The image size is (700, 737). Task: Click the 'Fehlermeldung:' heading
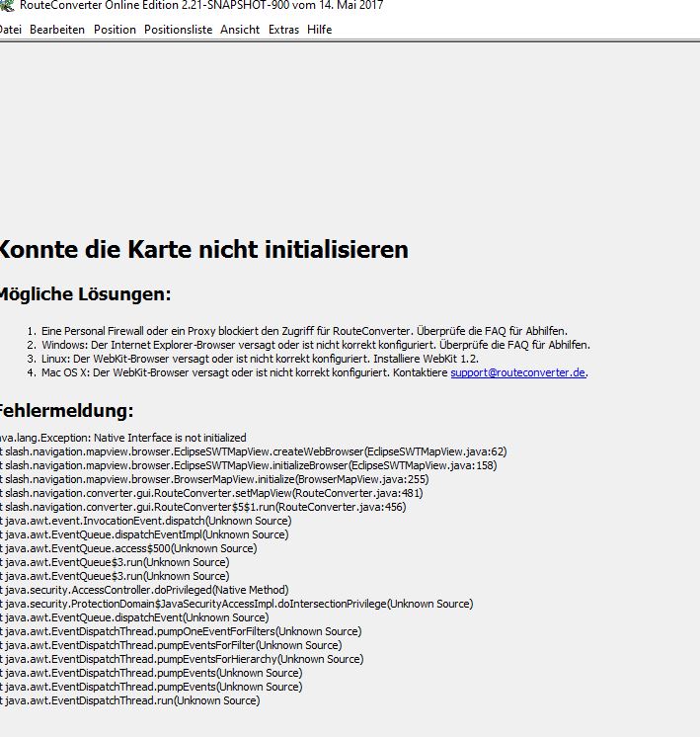tap(66, 411)
